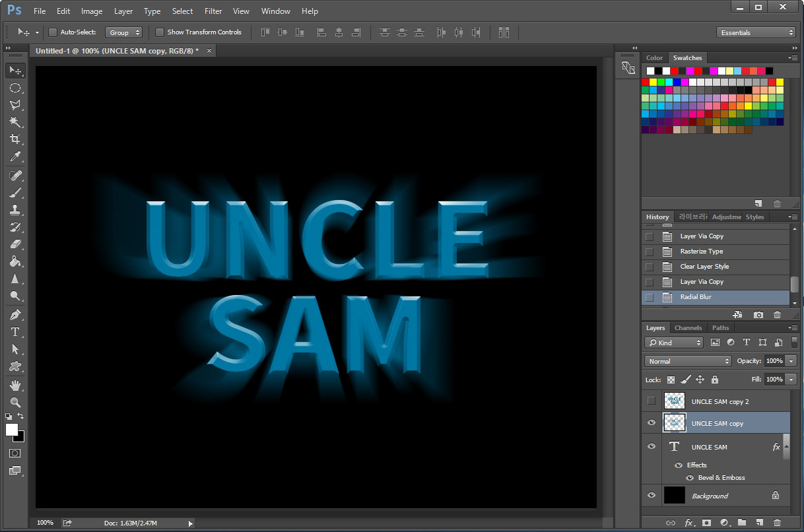Image resolution: width=804 pixels, height=532 pixels.
Task: Select the Clone Stamp tool
Action: pos(15,210)
